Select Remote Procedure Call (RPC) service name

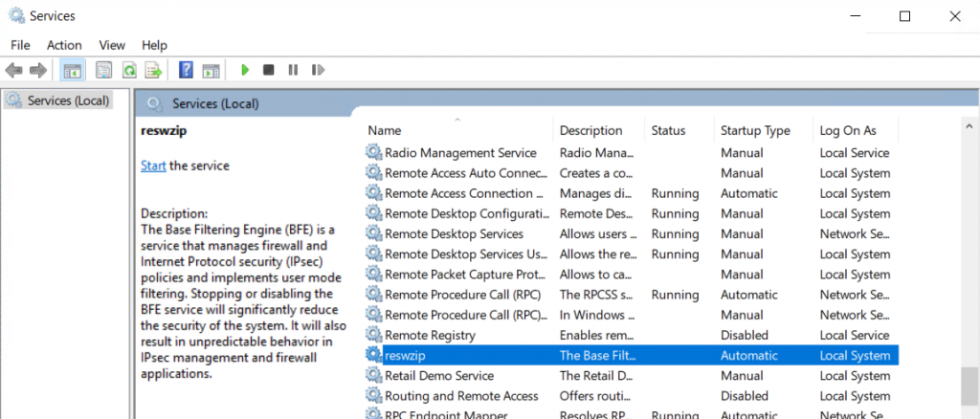tap(463, 294)
